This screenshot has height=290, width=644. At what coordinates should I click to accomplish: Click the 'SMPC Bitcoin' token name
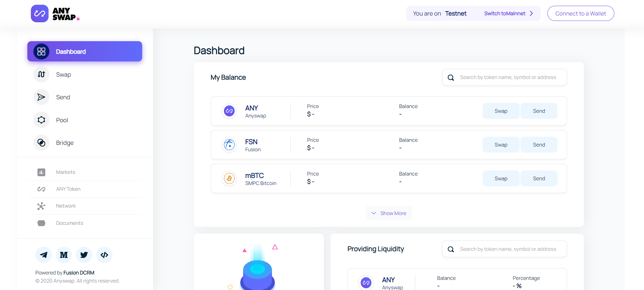point(261,183)
